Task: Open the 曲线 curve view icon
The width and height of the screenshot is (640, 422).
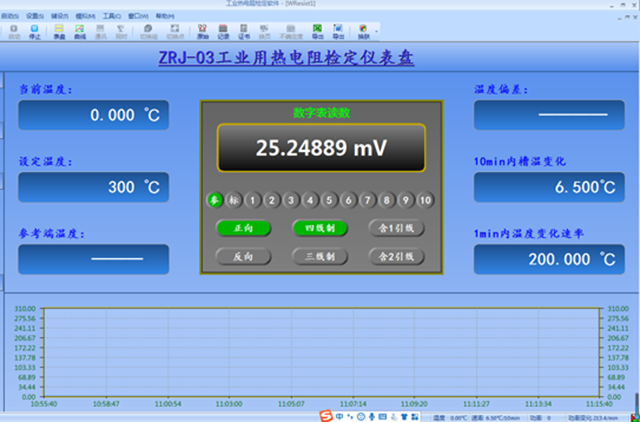Action: click(x=80, y=31)
